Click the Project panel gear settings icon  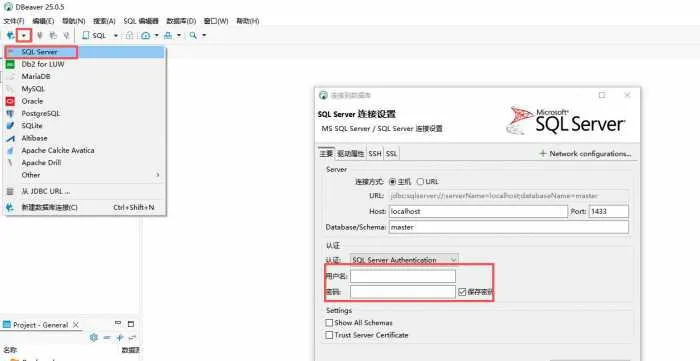click(x=94, y=338)
